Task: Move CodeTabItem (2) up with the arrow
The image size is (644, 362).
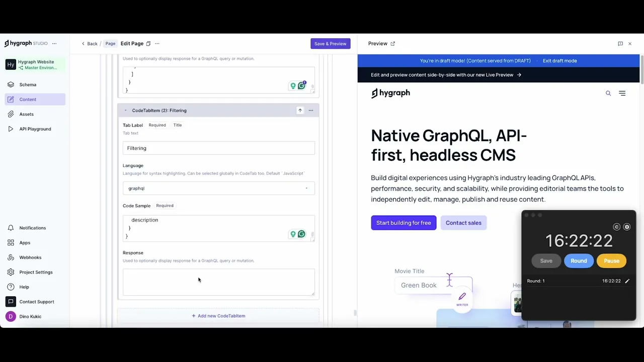Action: 300,110
